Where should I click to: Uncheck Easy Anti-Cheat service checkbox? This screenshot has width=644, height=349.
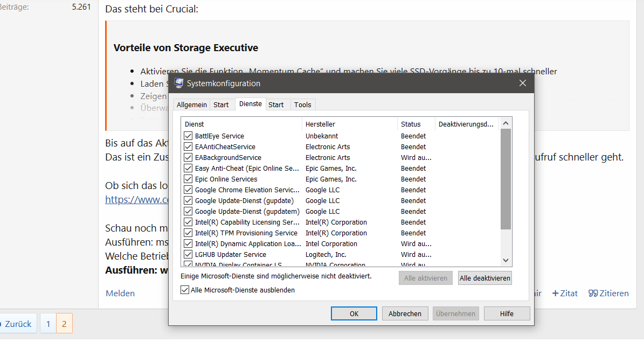pos(188,169)
